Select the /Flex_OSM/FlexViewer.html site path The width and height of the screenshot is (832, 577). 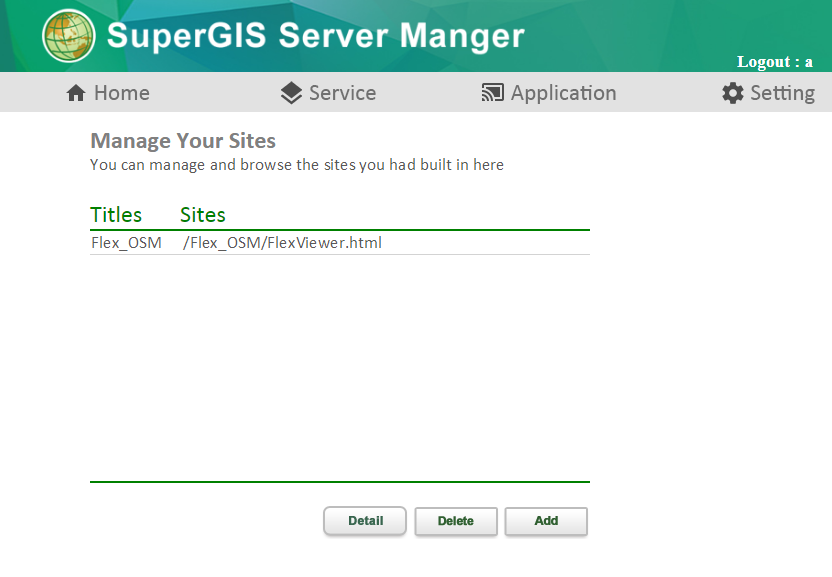coord(282,243)
